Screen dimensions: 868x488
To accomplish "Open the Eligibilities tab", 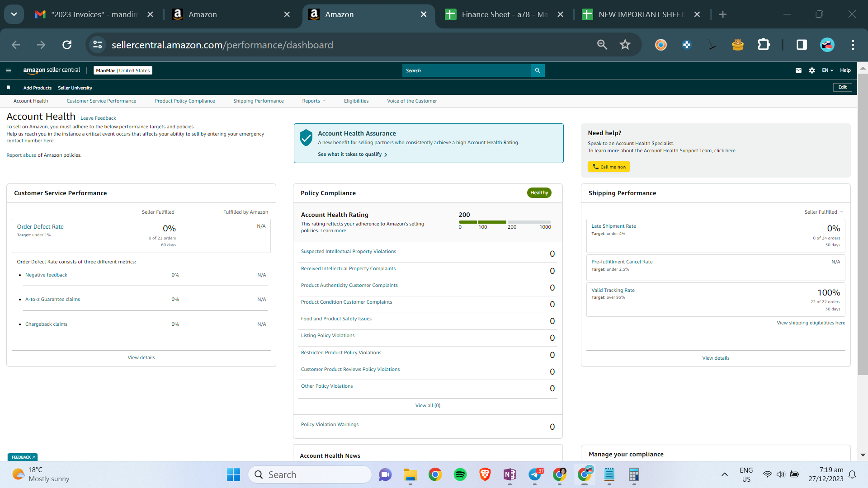I will (356, 101).
